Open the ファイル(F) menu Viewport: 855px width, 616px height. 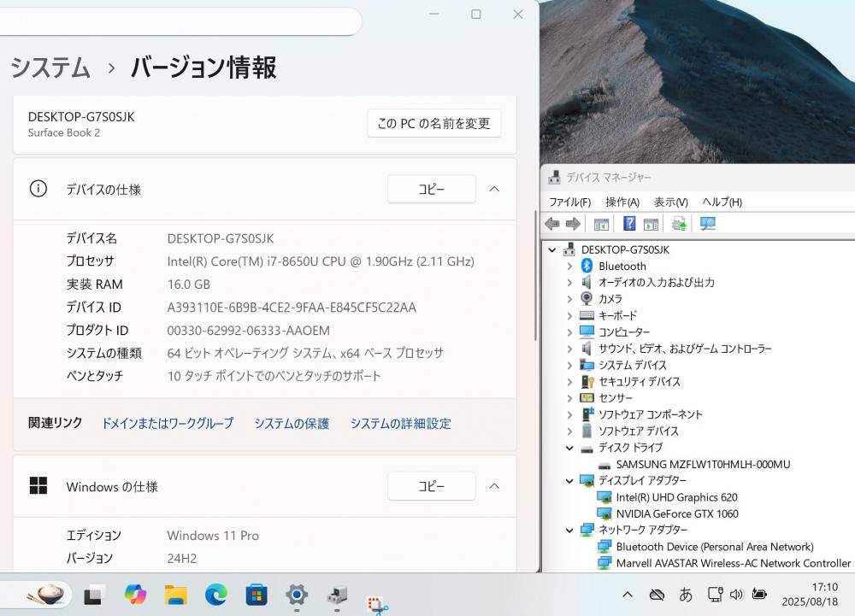pyautogui.click(x=569, y=202)
